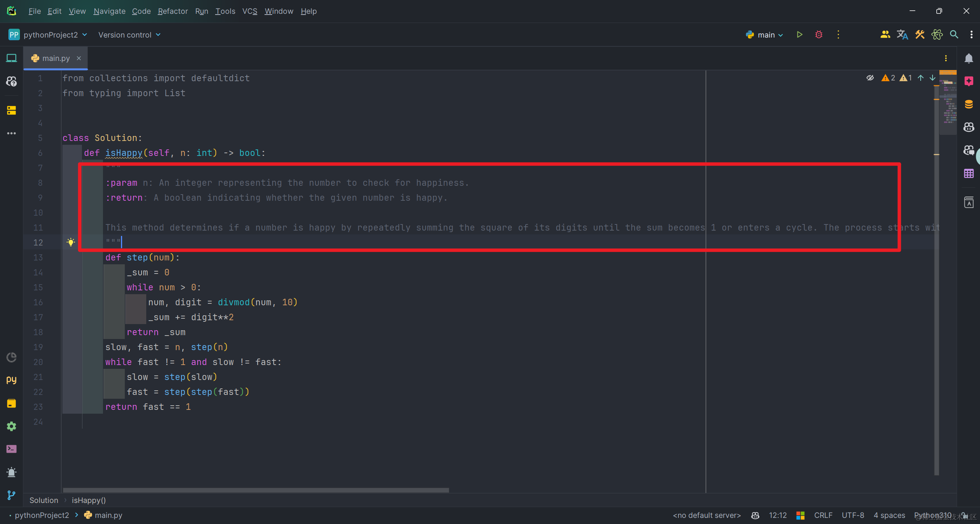The height and width of the screenshot is (524, 980).
Task: Toggle the Project tool window
Action: point(11,58)
